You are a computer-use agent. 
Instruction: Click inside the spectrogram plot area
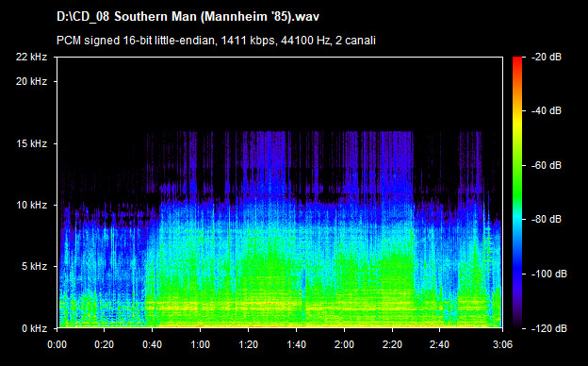pyautogui.click(x=280, y=192)
